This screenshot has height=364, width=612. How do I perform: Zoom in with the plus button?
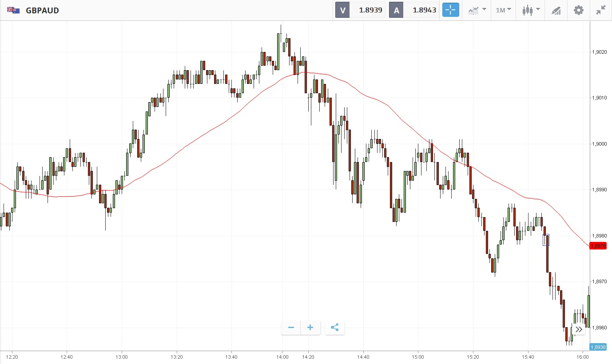coord(310,328)
